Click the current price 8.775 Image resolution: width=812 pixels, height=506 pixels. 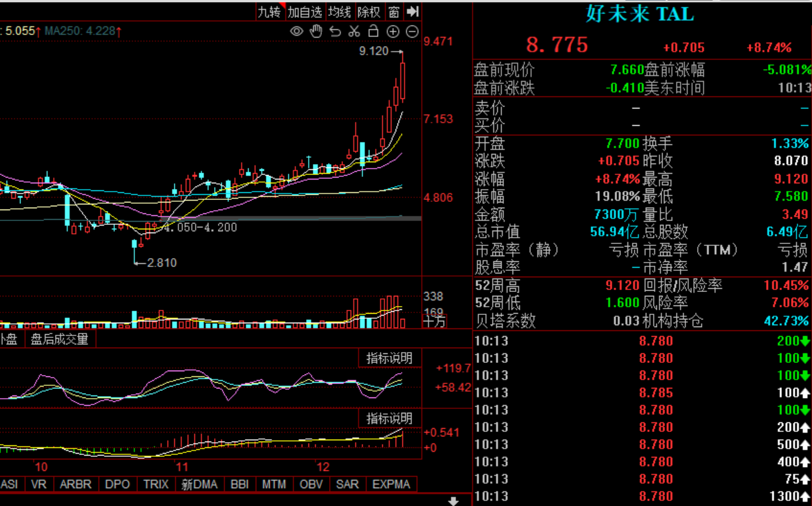click(557, 45)
